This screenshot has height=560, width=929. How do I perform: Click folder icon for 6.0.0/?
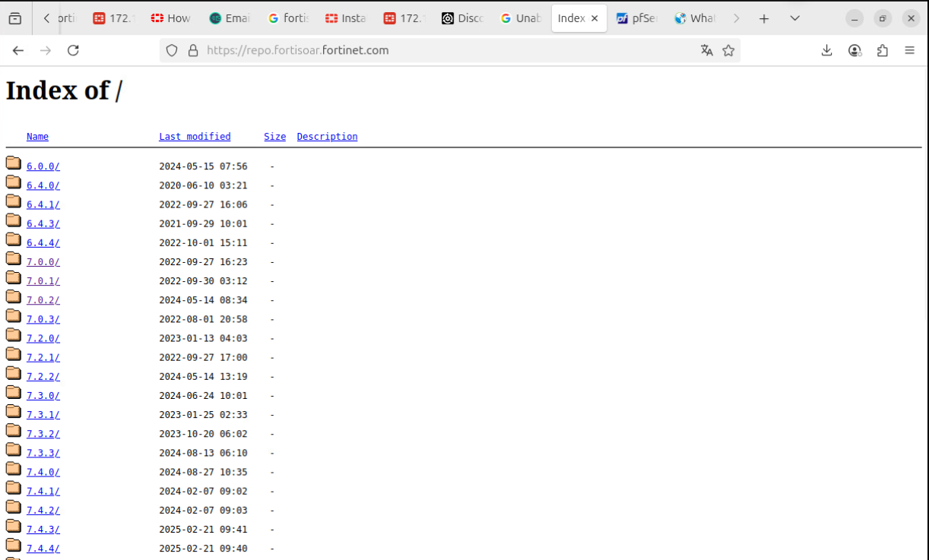(x=14, y=163)
